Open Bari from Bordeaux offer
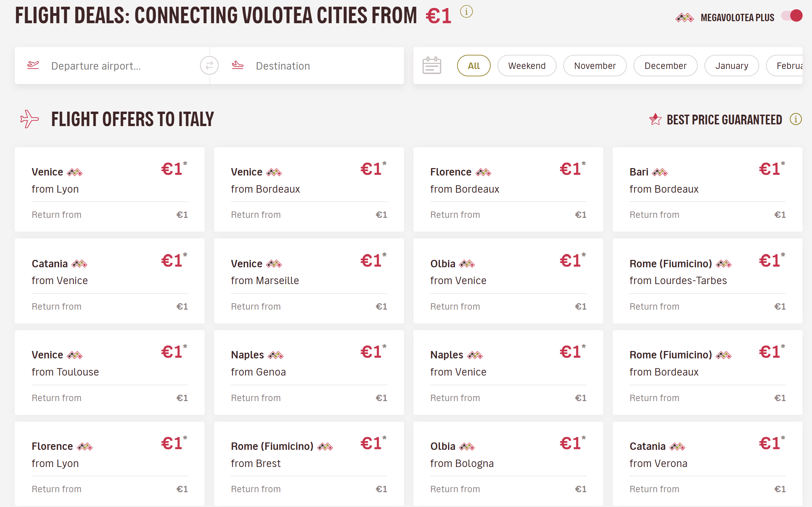 pyautogui.click(x=707, y=189)
